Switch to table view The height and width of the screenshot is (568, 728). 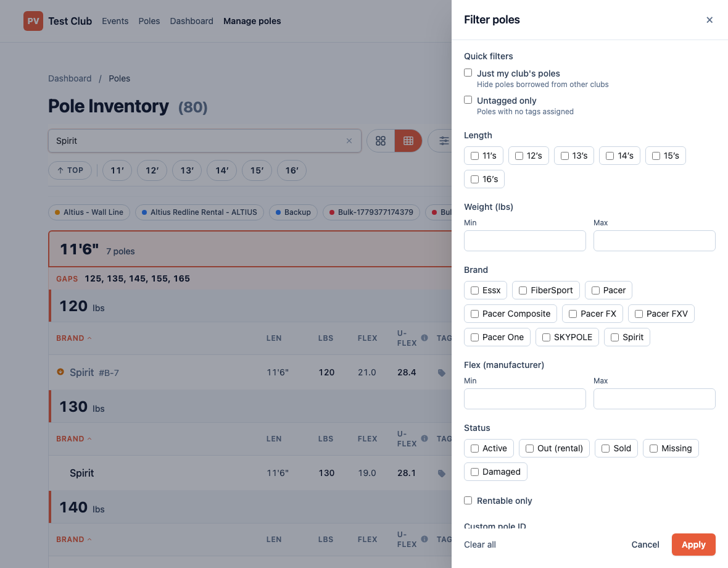point(408,141)
